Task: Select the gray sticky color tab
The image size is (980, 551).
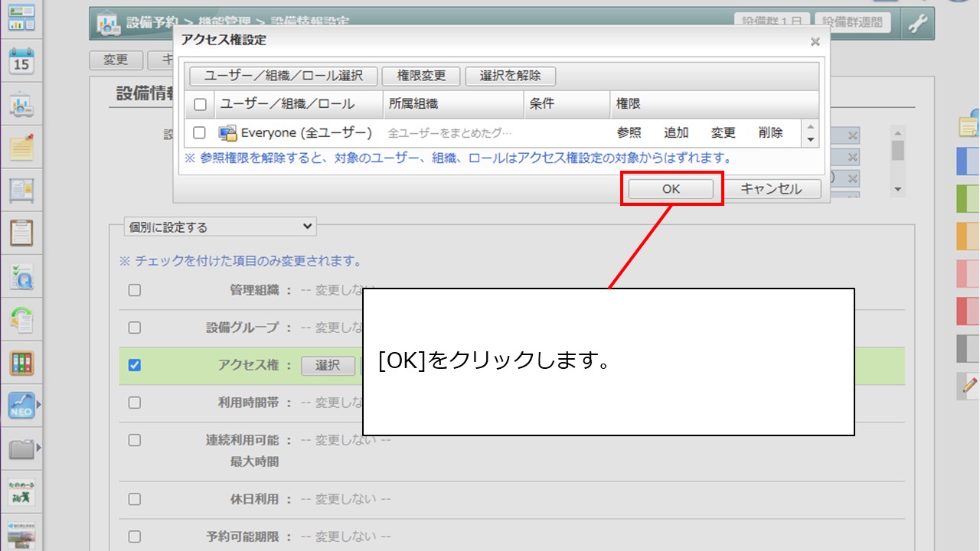Action: coord(969,349)
